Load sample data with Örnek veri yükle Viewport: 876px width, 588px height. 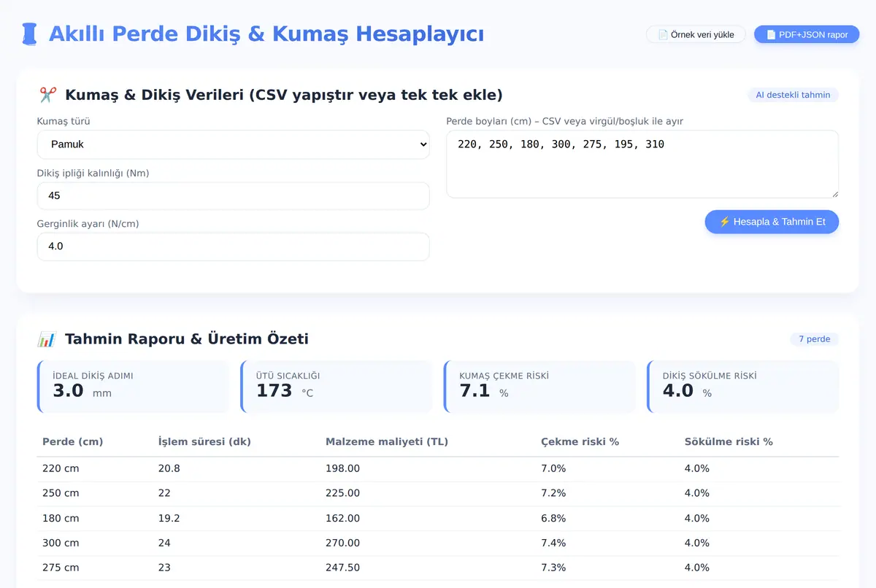pyautogui.click(x=696, y=34)
